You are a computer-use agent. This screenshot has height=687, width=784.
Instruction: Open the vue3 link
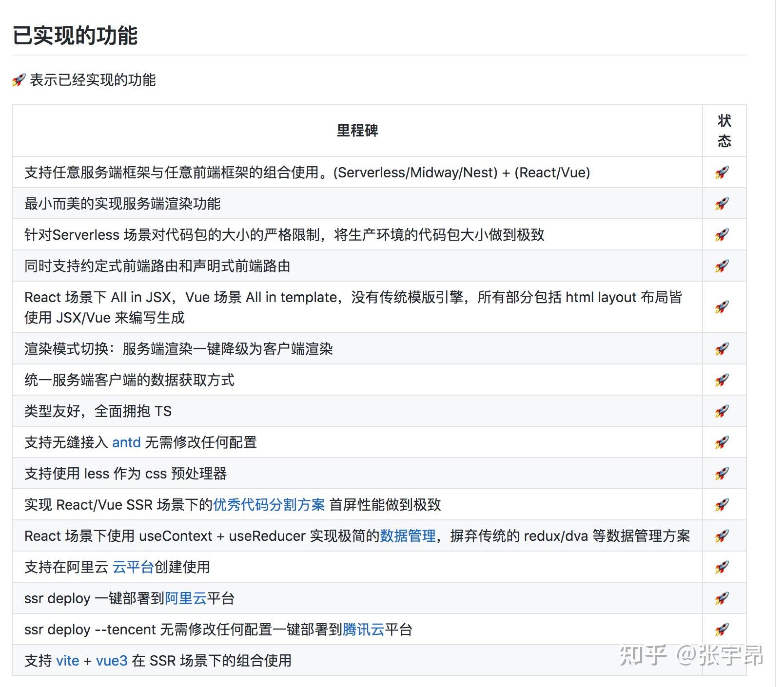[x=112, y=661]
